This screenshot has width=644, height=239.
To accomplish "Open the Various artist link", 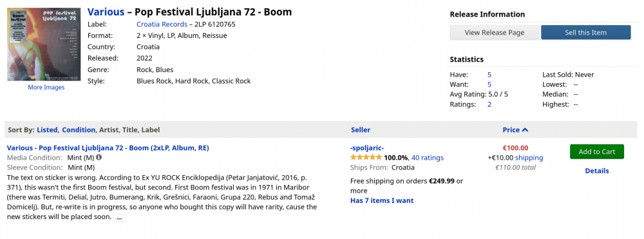I will point(106,12).
